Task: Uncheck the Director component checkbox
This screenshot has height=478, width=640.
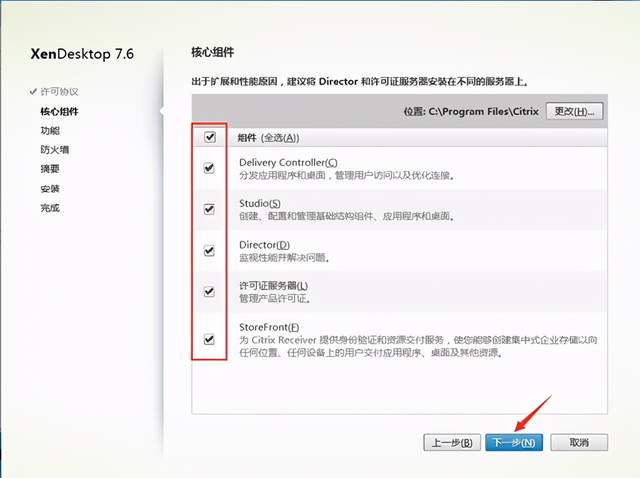Action: pyautogui.click(x=209, y=250)
